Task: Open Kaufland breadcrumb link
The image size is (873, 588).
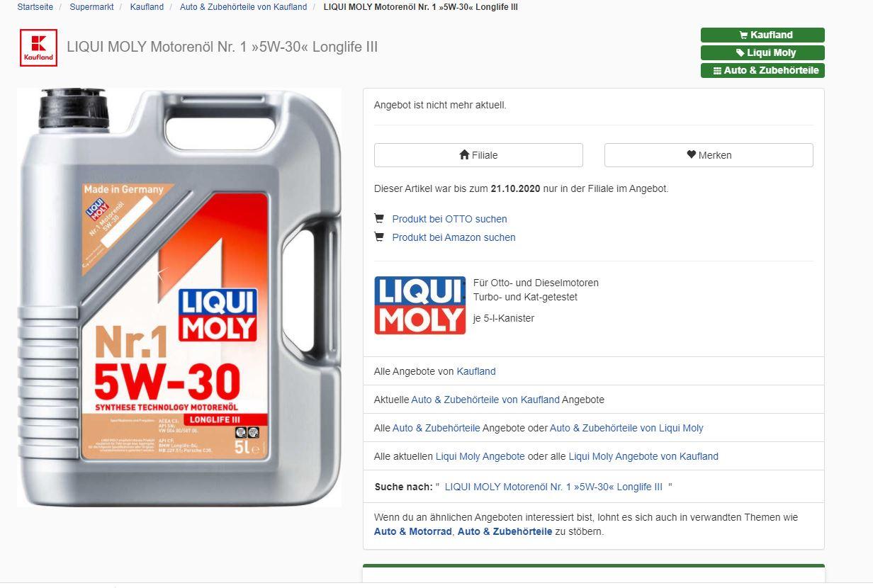Action: pyautogui.click(x=147, y=7)
